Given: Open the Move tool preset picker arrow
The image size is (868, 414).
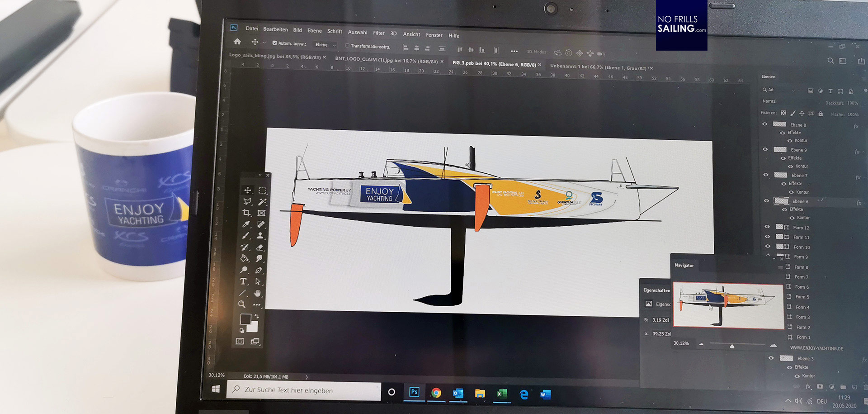Looking at the screenshot, I should (x=264, y=43).
